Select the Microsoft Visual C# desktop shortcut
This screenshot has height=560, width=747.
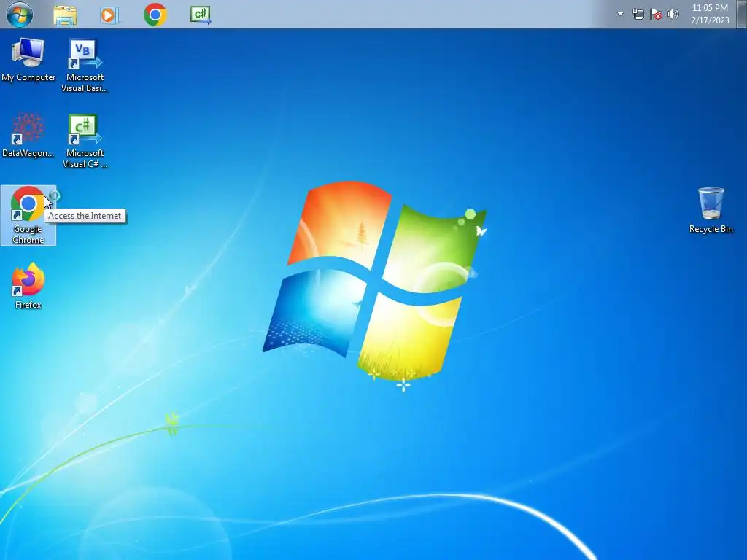click(x=85, y=141)
